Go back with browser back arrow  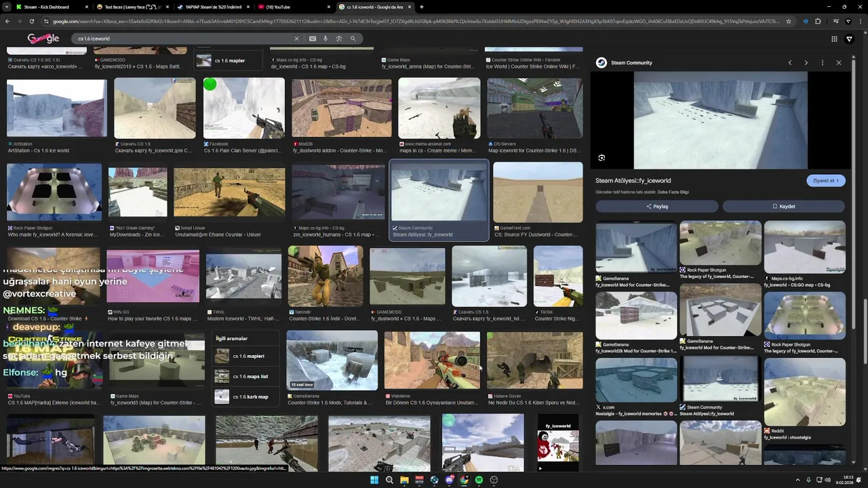tap(7, 21)
